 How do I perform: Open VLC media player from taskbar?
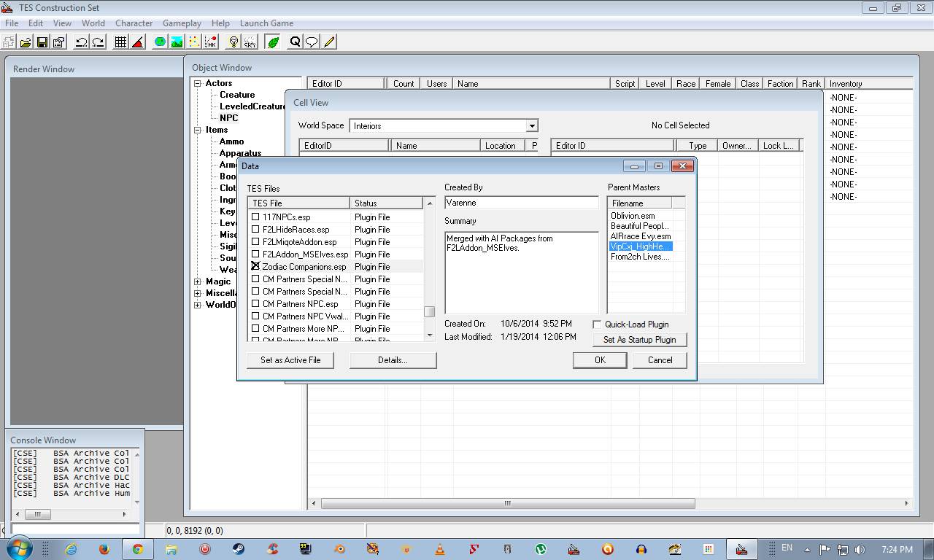(x=440, y=549)
